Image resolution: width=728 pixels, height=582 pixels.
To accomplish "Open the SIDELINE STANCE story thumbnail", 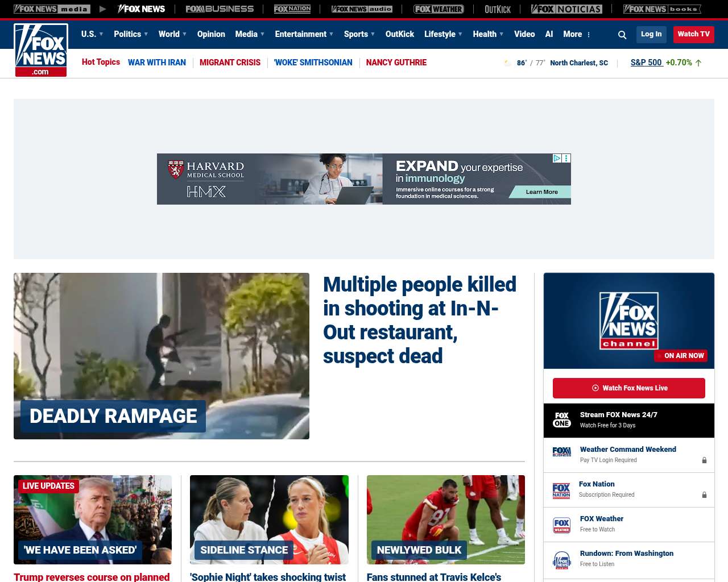I will [x=269, y=519].
